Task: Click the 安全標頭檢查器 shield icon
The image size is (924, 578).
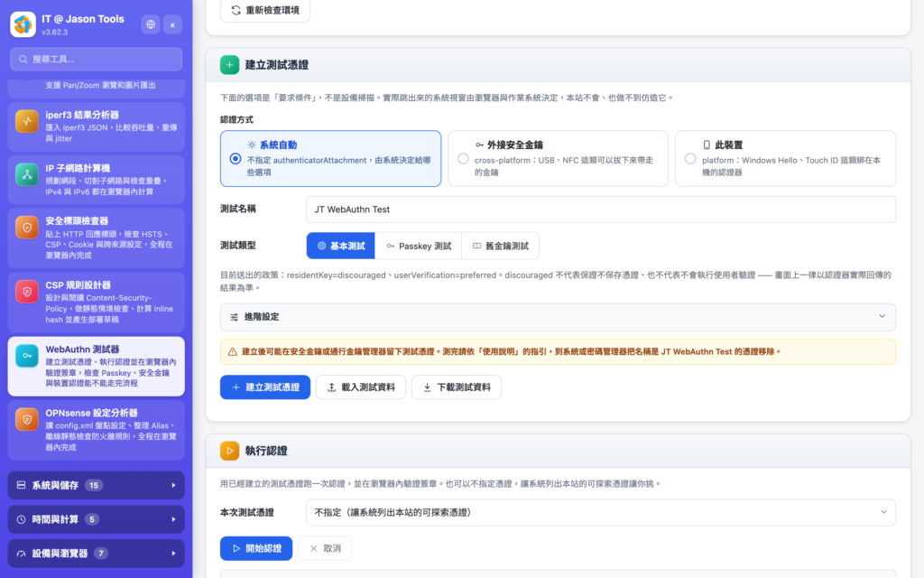Action: click(x=26, y=227)
